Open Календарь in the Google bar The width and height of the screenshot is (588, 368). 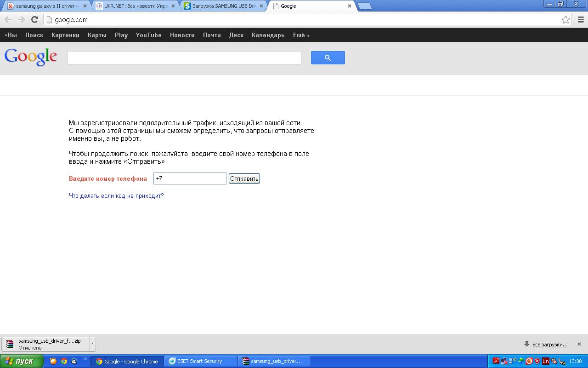tap(268, 35)
